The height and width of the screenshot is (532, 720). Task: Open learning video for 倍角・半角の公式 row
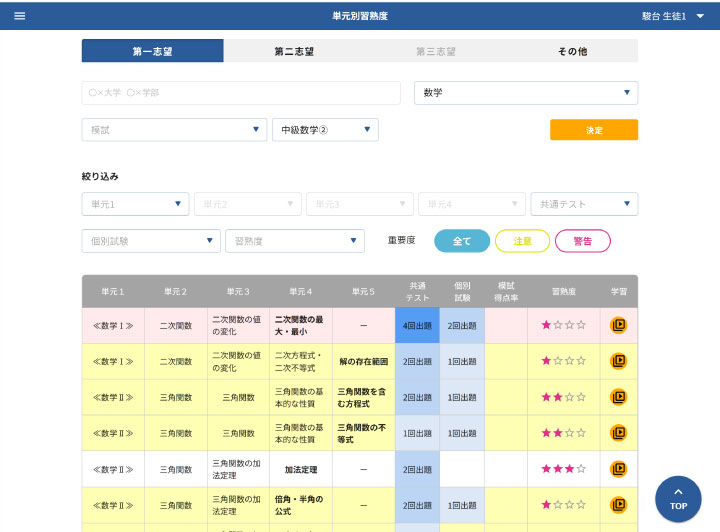tap(619, 505)
